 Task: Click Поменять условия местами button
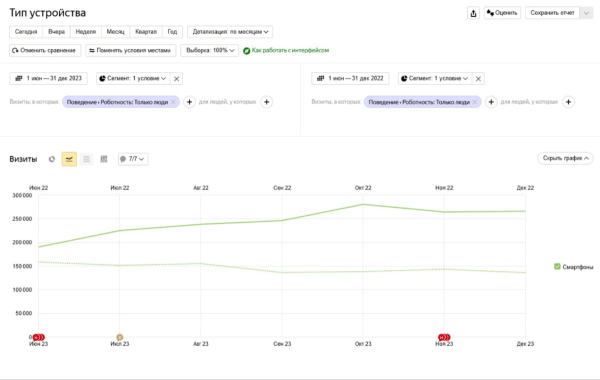(130, 51)
